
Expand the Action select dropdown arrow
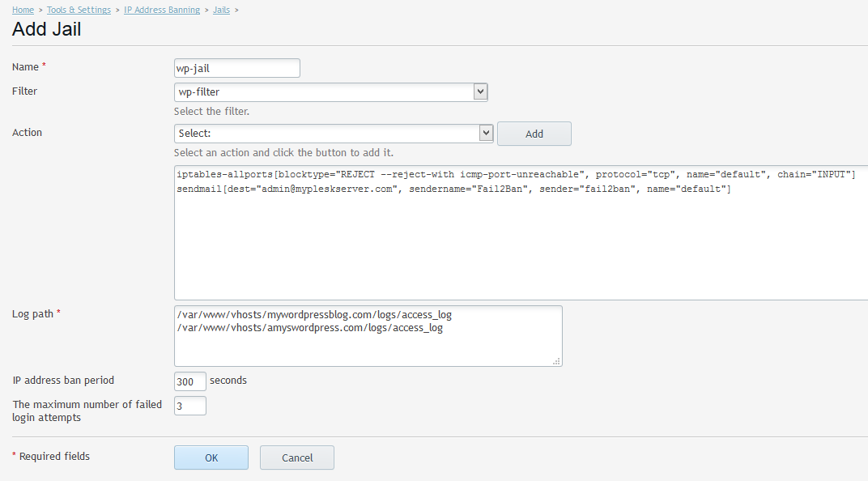click(x=486, y=133)
